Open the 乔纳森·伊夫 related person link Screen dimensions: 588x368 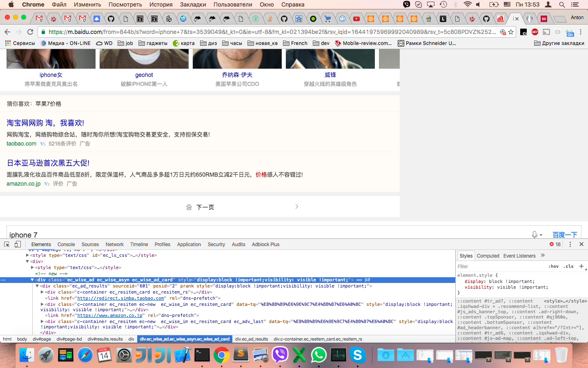click(x=237, y=75)
